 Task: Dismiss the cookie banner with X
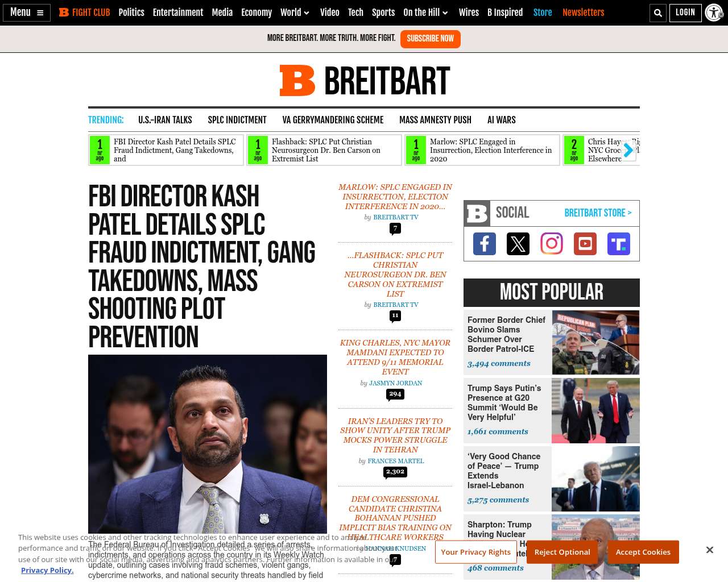(x=709, y=550)
